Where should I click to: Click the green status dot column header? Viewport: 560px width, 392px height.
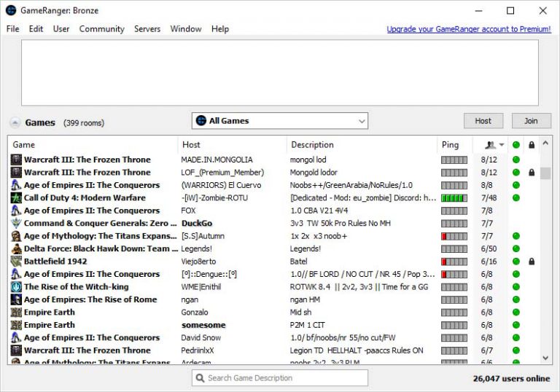point(516,145)
